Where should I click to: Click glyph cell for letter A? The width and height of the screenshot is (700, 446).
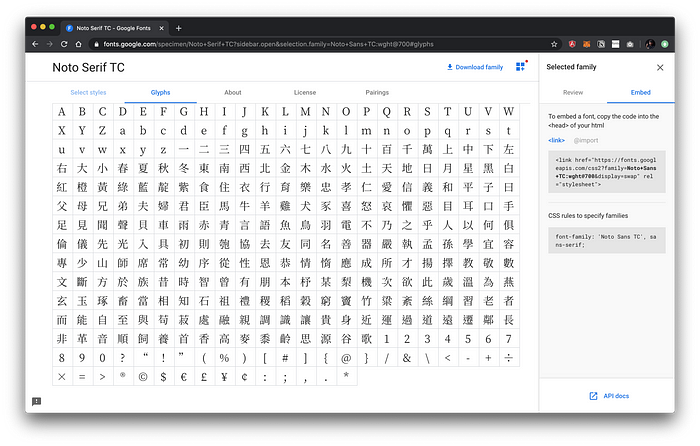62,112
